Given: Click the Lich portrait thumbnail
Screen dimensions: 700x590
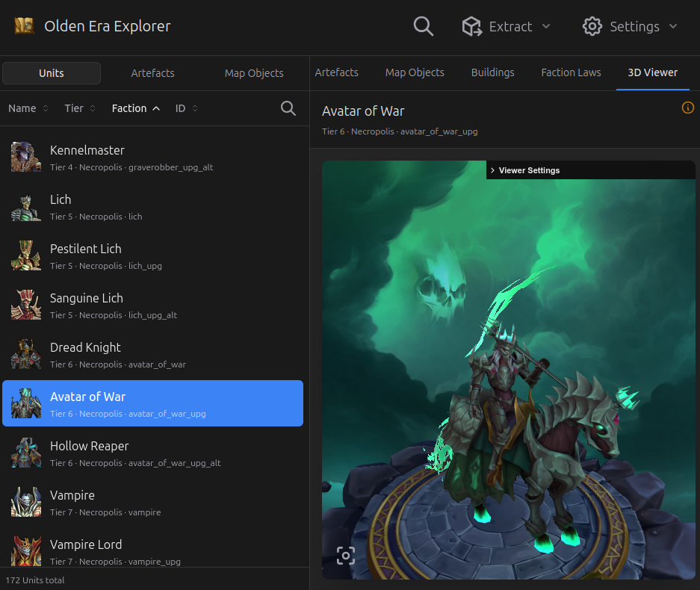Looking at the screenshot, I should click(26, 206).
